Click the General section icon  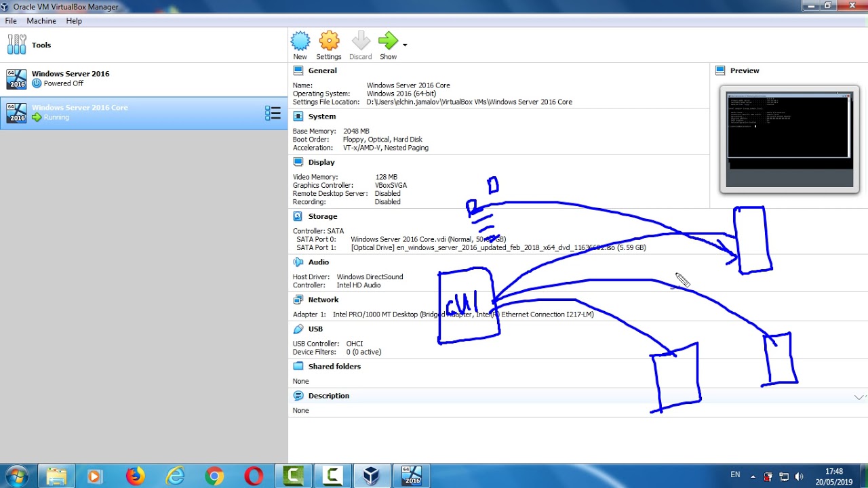tap(298, 70)
